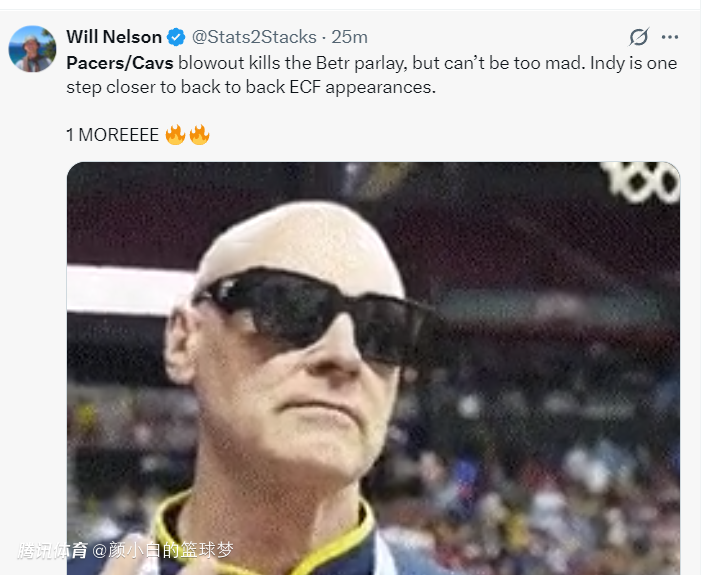
Task: Open Will Nelson's profile avatar
Action: click(32, 49)
